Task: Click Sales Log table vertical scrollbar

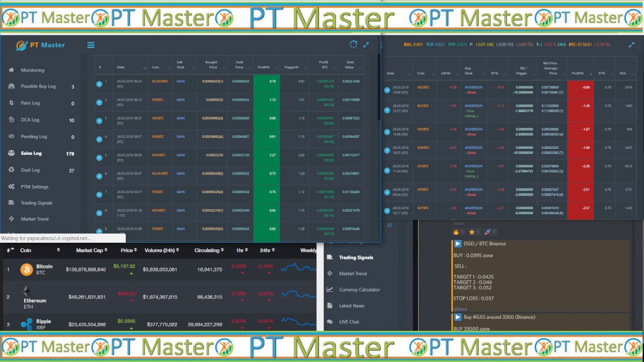Action: pos(379,88)
